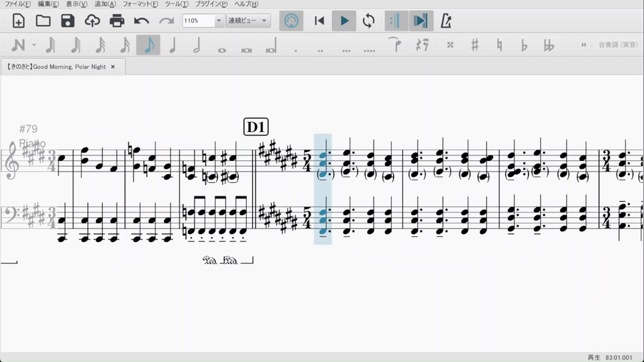Undo the last action
Image resolution: width=644 pixels, height=362 pixels.
(142, 21)
